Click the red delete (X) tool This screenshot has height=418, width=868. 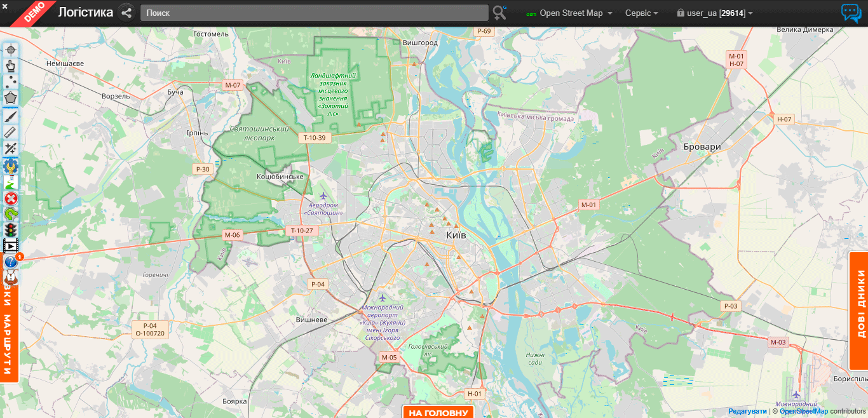(x=11, y=198)
